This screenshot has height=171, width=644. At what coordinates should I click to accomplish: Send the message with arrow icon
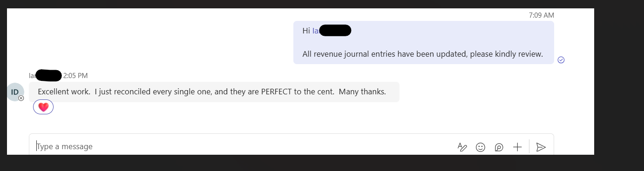coord(541,147)
